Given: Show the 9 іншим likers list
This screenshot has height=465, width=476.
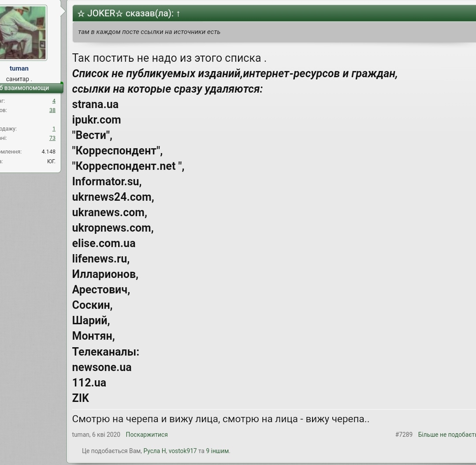Looking at the screenshot, I should coord(217,451).
